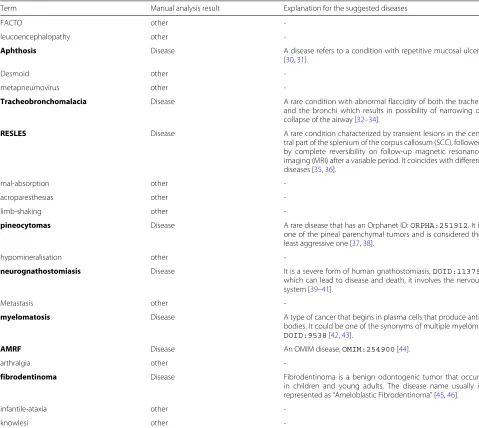Click the code 'DOID:9538'
Viewport: 479px width, 428px height.
coord(305,336)
